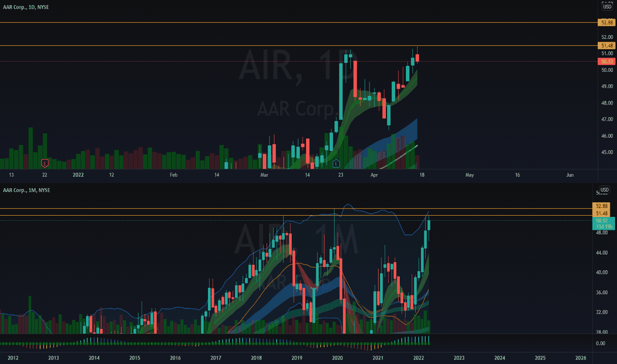Click the 36.00 value on monthly price axis
The width and height of the screenshot is (617, 364).
point(602,293)
